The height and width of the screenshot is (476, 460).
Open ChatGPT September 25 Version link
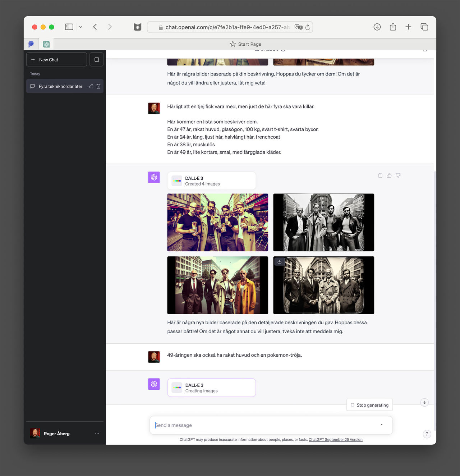pyautogui.click(x=335, y=440)
